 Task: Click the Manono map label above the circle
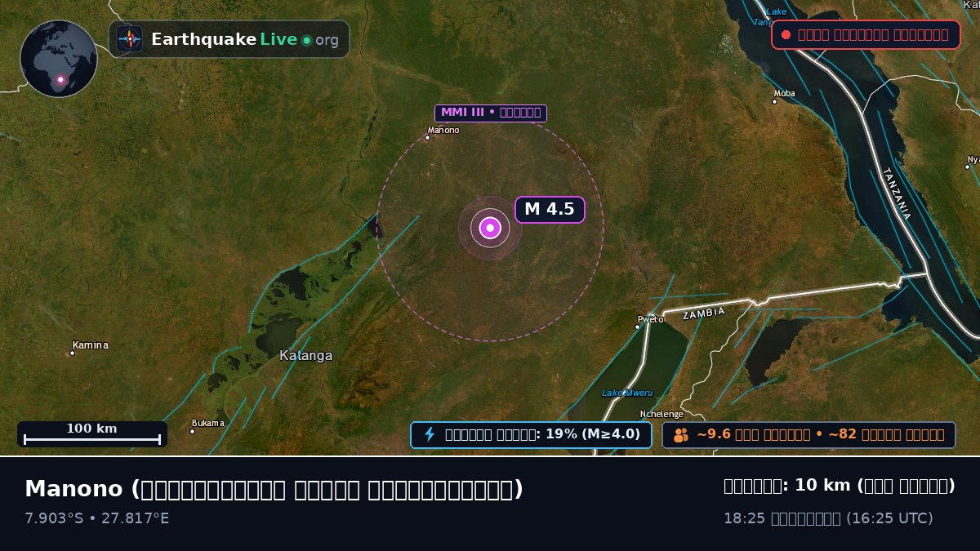pyautogui.click(x=443, y=130)
